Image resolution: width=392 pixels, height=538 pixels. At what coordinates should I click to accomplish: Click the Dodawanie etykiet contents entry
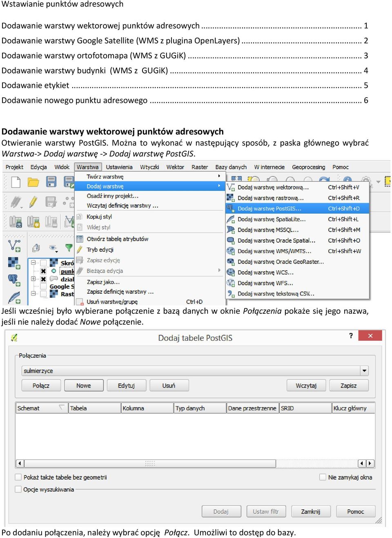185,85
